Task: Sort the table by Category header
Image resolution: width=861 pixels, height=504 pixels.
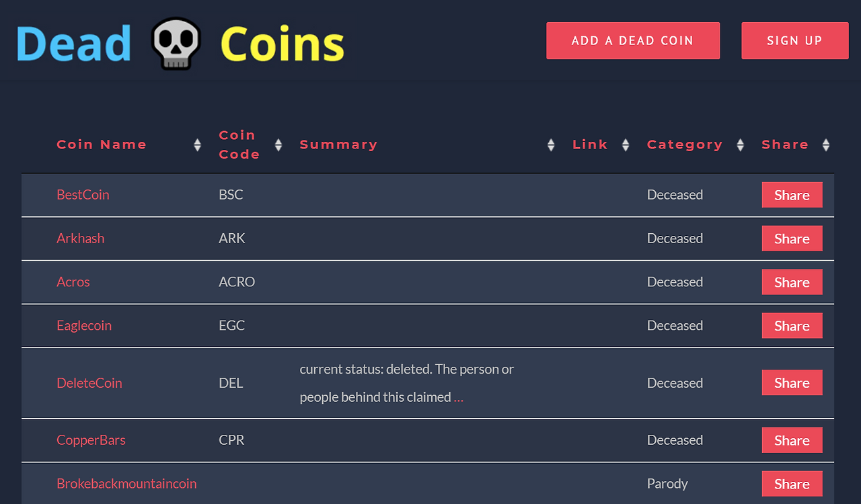Action: tap(685, 144)
